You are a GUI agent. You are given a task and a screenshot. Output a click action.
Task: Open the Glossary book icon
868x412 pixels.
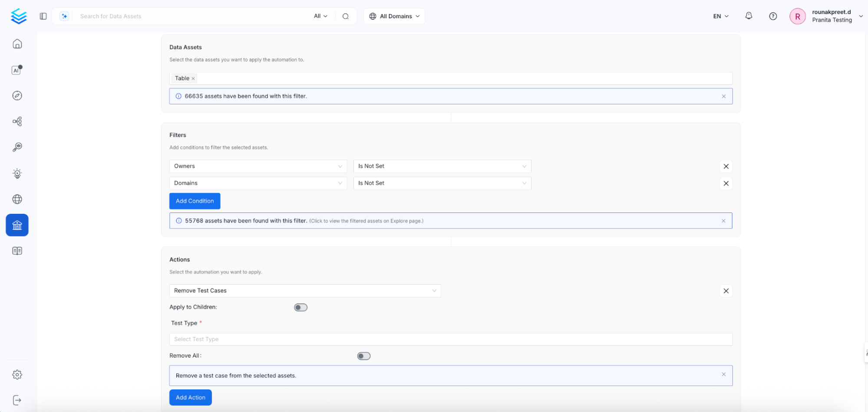coord(17,250)
